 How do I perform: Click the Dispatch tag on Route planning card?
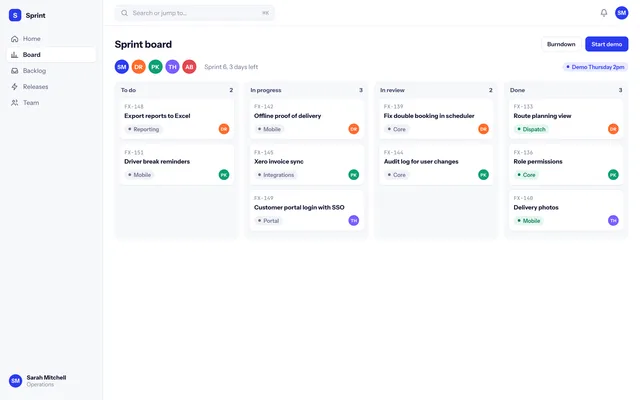point(531,129)
